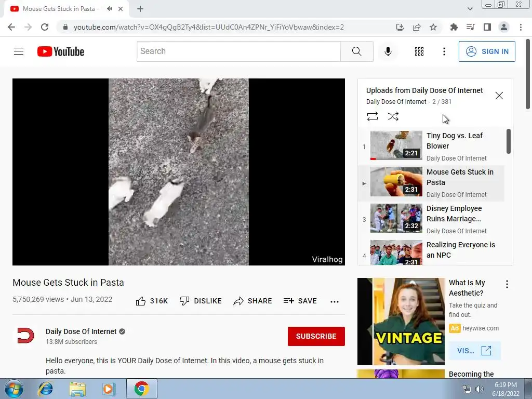This screenshot has width=532, height=399.
Task: Open the What Is My Aesthetic? ad title
Action: (467, 288)
